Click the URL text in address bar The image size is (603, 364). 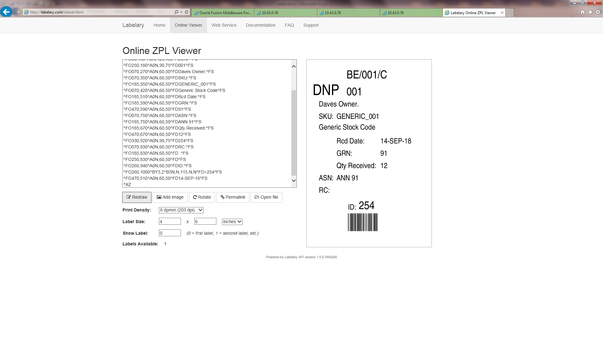[x=57, y=12]
